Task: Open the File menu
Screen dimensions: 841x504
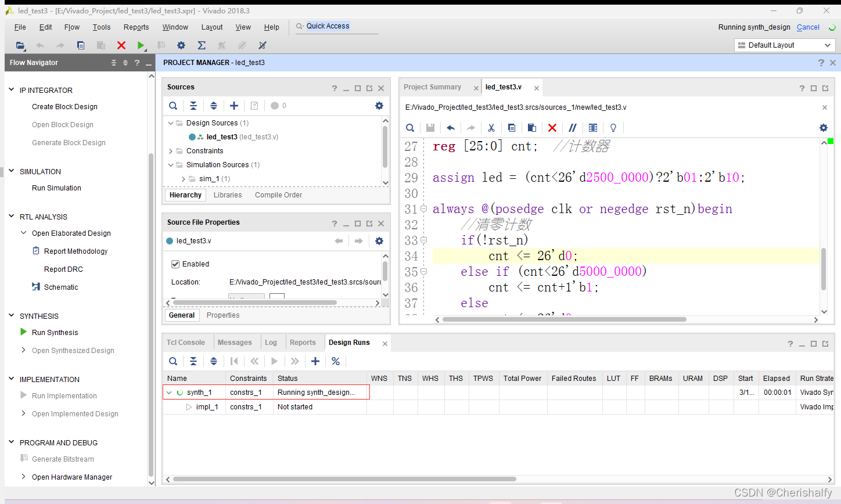Action: point(20,27)
